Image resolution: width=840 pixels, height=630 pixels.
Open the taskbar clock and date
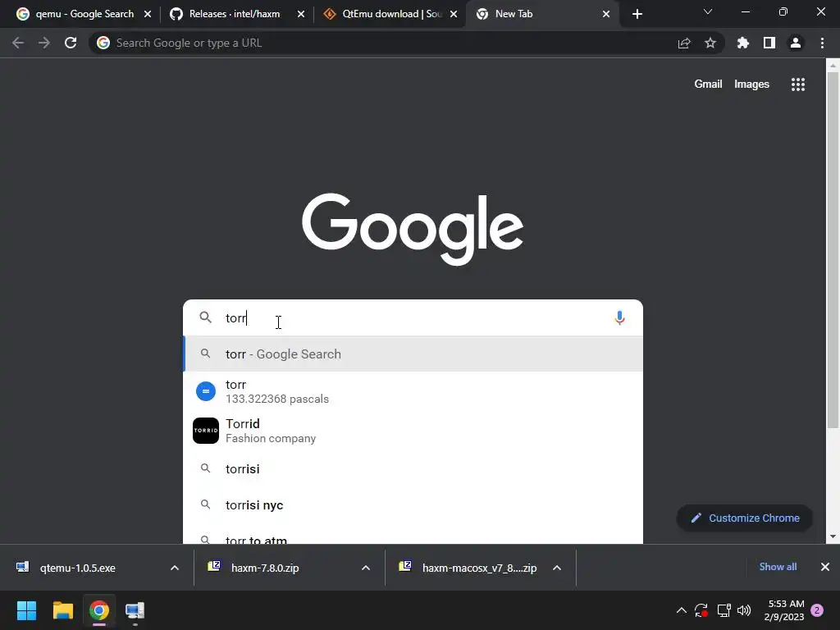pos(784,610)
